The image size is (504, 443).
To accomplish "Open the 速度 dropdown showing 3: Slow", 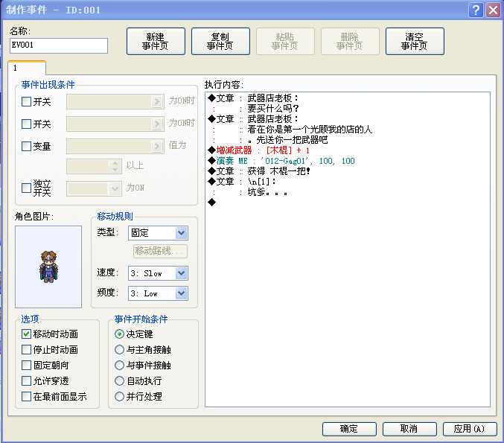I will [158, 273].
